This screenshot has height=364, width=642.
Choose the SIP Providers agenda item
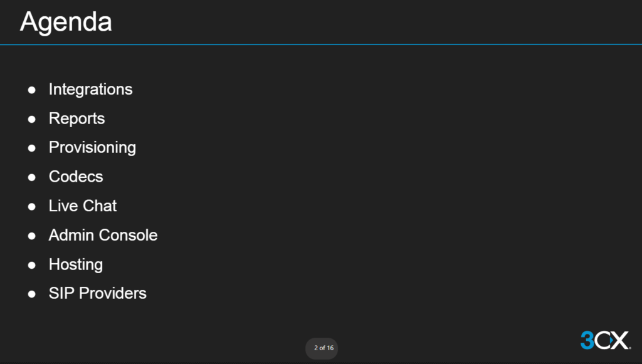pyautogui.click(x=97, y=293)
